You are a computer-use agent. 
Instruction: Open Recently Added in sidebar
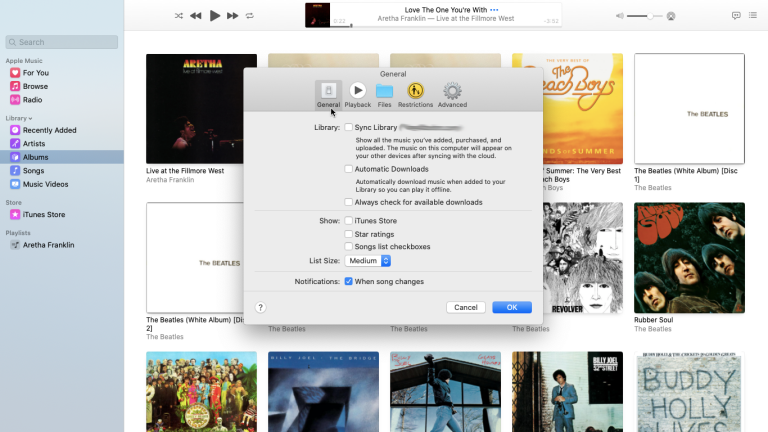tap(49, 130)
